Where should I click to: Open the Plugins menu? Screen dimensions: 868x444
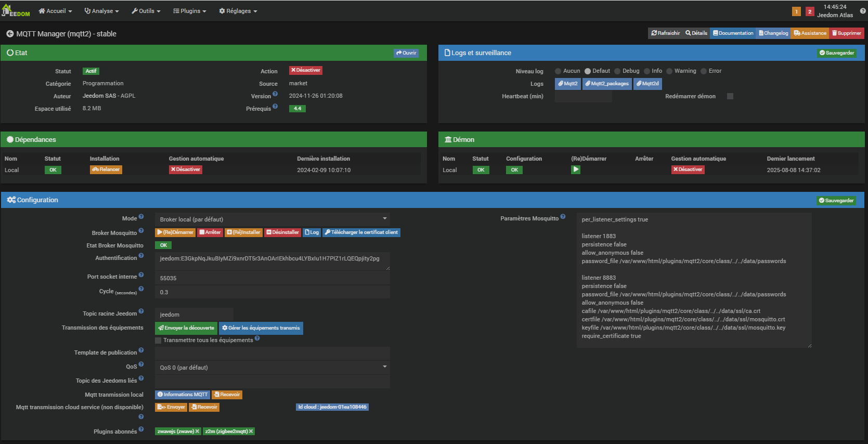[x=189, y=11]
